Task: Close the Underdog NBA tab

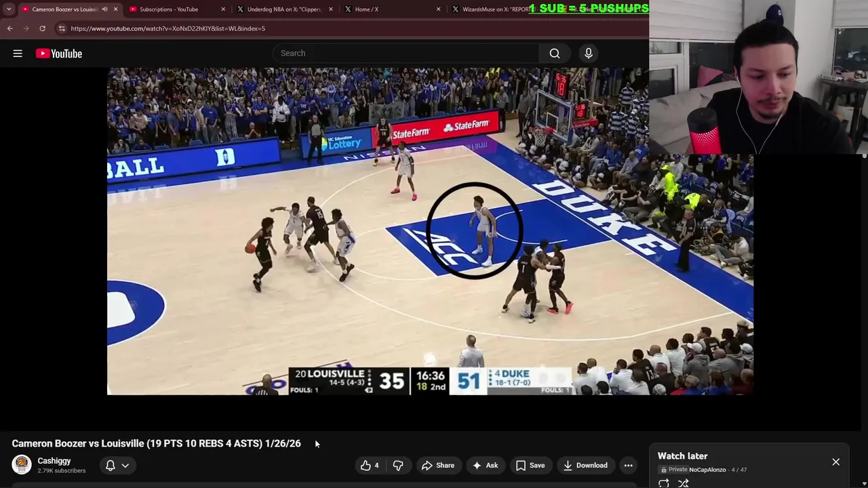Action: pos(331,9)
